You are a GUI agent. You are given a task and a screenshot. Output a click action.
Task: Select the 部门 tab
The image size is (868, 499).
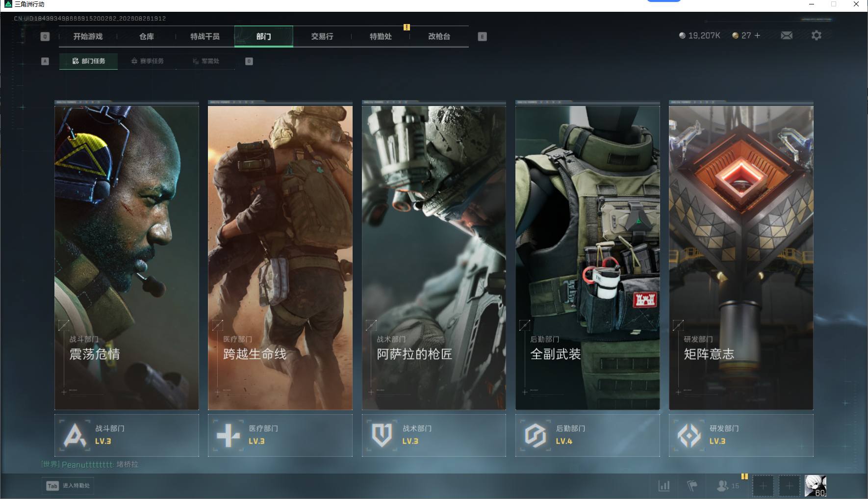coord(264,36)
